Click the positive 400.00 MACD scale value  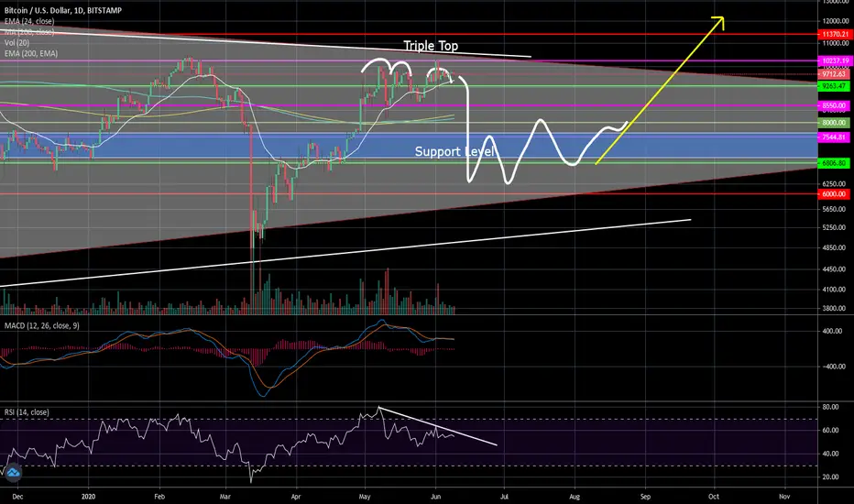[832, 332]
